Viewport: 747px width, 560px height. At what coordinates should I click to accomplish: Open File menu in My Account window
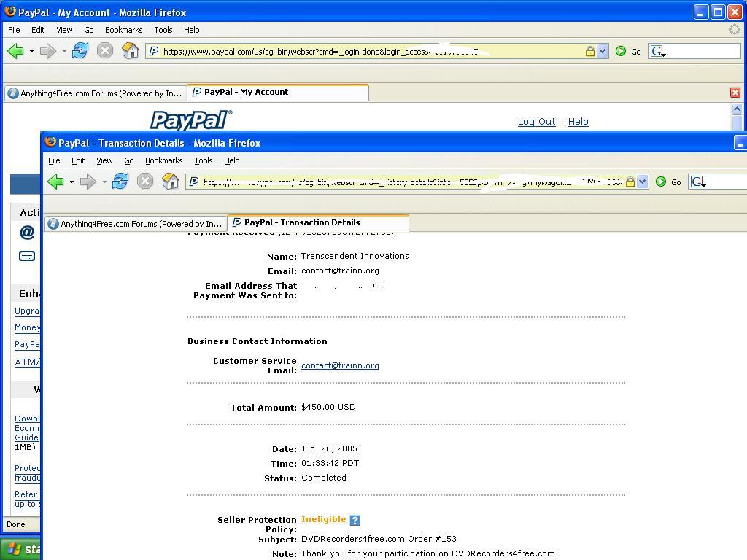click(15, 30)
